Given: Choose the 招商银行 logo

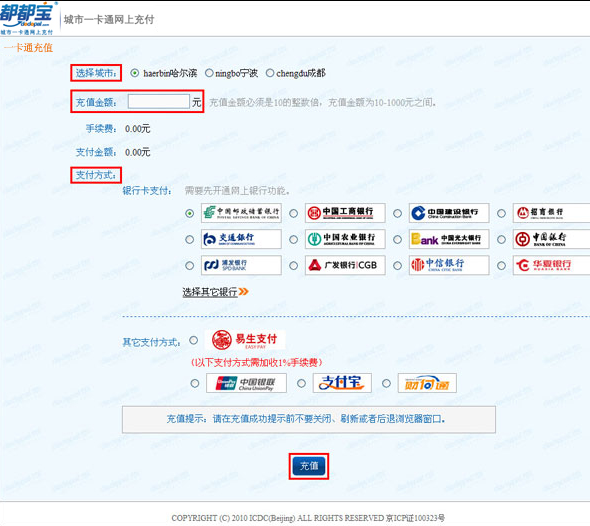Looking at the screenshot, I should [x=551, y=213].
